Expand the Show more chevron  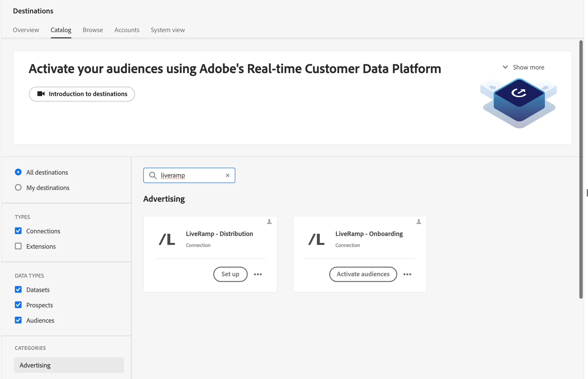tap(505, 67)
